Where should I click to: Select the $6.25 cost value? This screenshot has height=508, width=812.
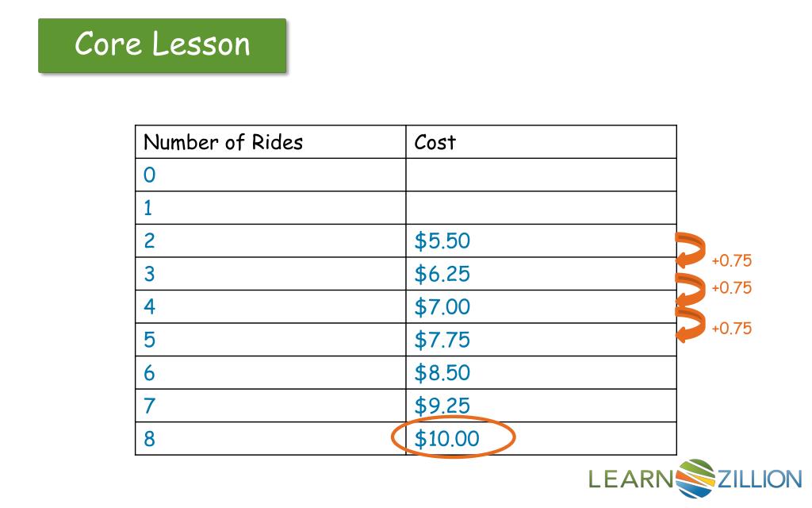point(442,274)
